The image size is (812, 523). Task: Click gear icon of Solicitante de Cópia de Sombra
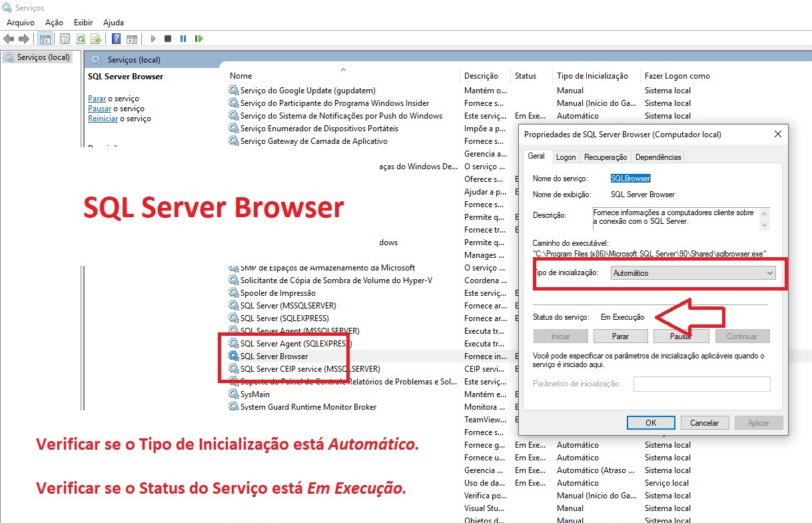233,280
